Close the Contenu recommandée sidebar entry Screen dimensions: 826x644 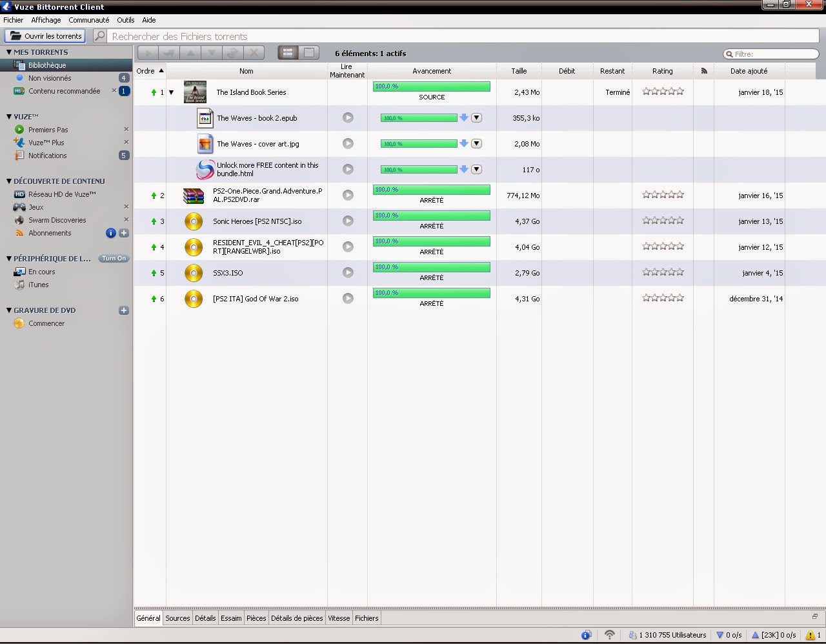[x=114, y=91]
